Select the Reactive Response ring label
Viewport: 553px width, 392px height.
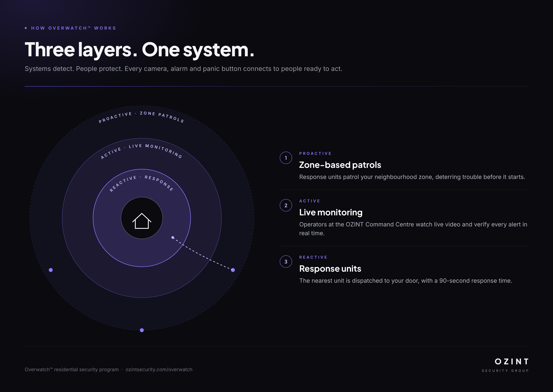(x=142, y=183)
